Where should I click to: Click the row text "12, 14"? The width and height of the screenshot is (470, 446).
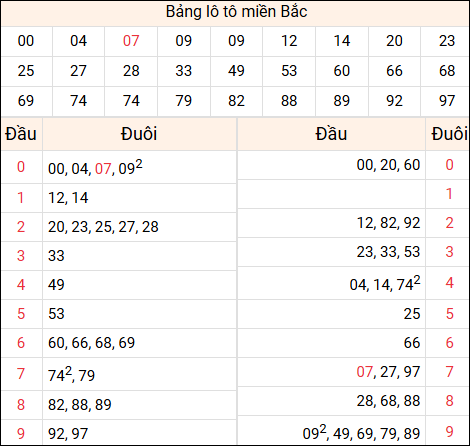68,198
